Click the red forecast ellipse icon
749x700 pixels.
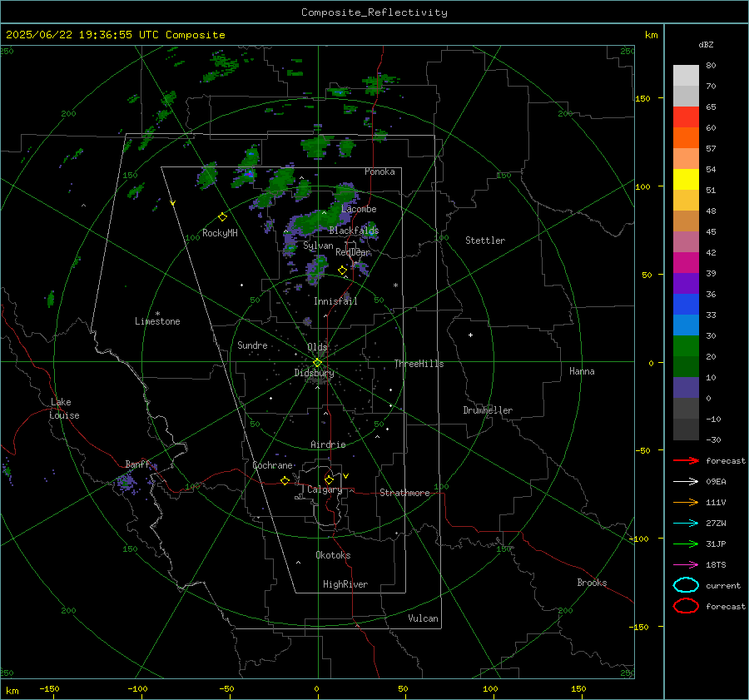686,606
